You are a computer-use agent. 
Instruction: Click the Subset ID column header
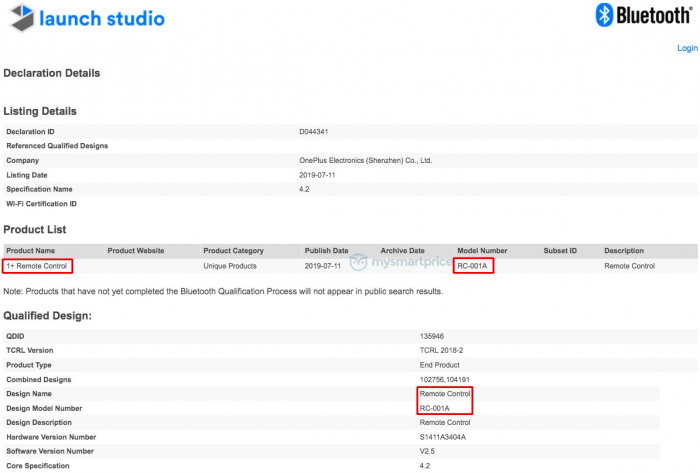(x=560, y=250)
